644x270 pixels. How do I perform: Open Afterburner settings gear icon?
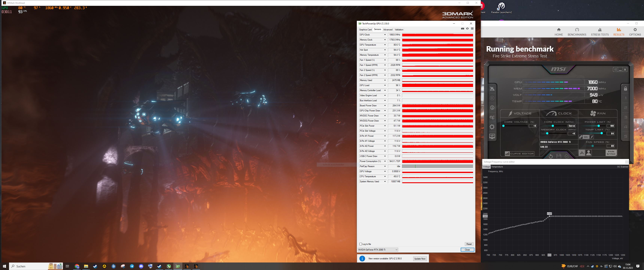coord(492,127)
